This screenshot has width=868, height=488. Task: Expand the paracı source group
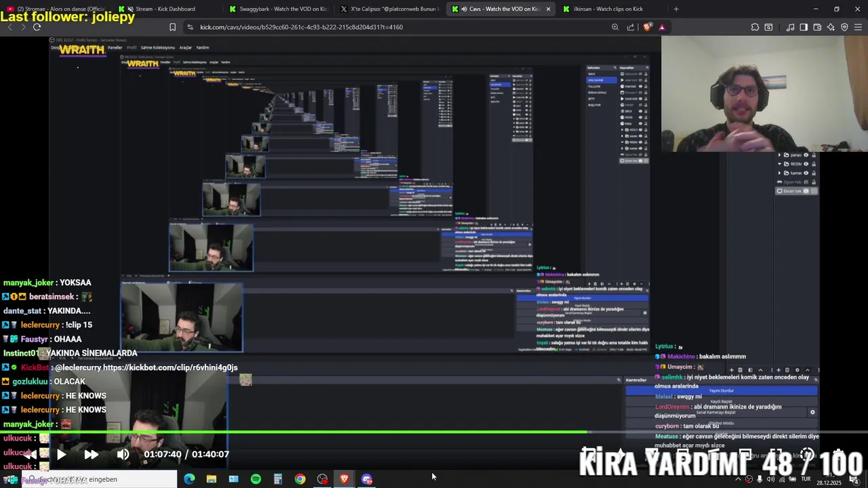tap(779, 155)
